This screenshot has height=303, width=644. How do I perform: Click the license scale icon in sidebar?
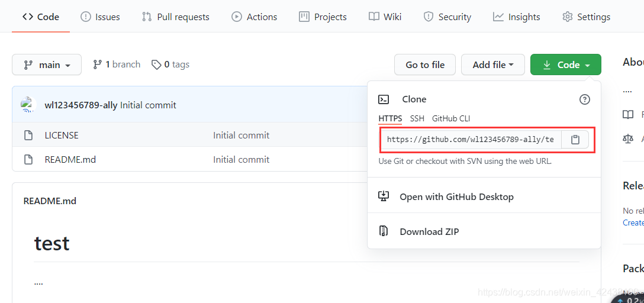(x=628, y=138)
